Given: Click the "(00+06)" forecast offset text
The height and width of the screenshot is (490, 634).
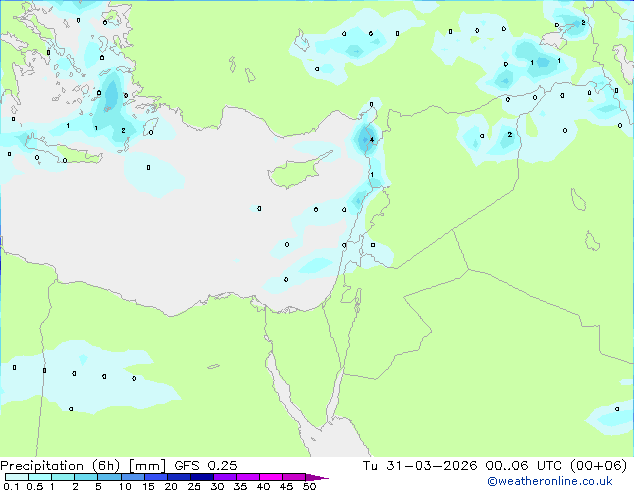Looking at the screenshot, I should coord(598,466).
